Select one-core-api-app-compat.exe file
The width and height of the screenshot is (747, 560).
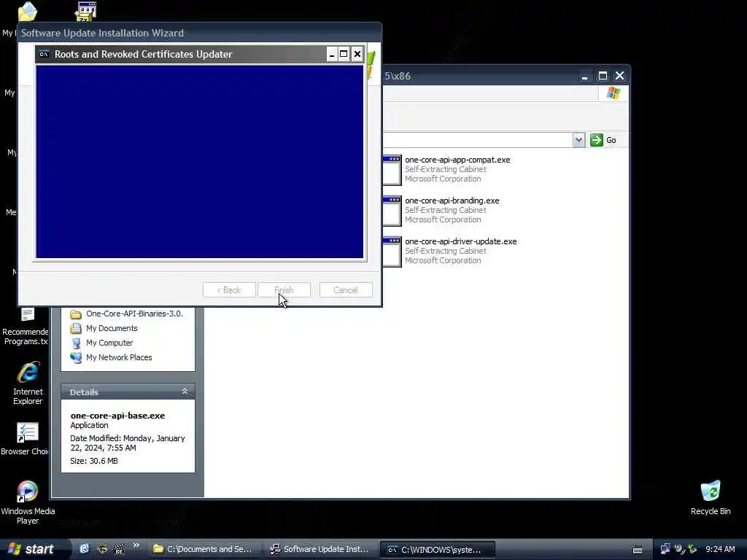[x=446, y=169]
